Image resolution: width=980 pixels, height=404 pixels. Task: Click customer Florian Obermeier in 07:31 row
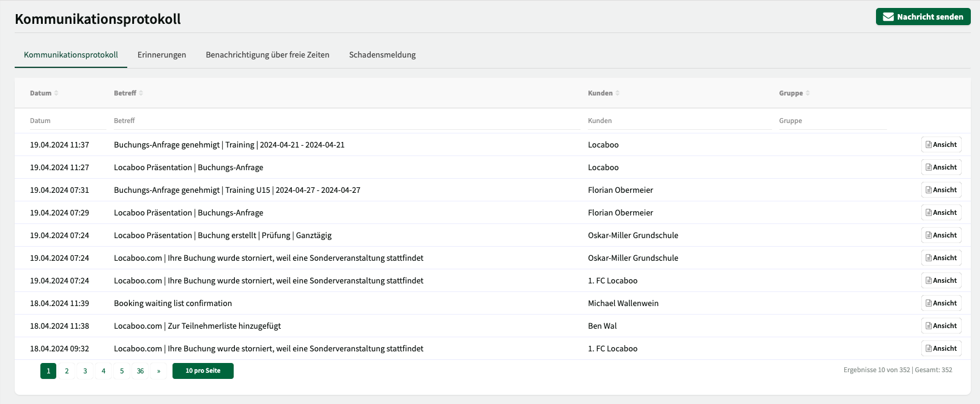[x=620, y=190]
